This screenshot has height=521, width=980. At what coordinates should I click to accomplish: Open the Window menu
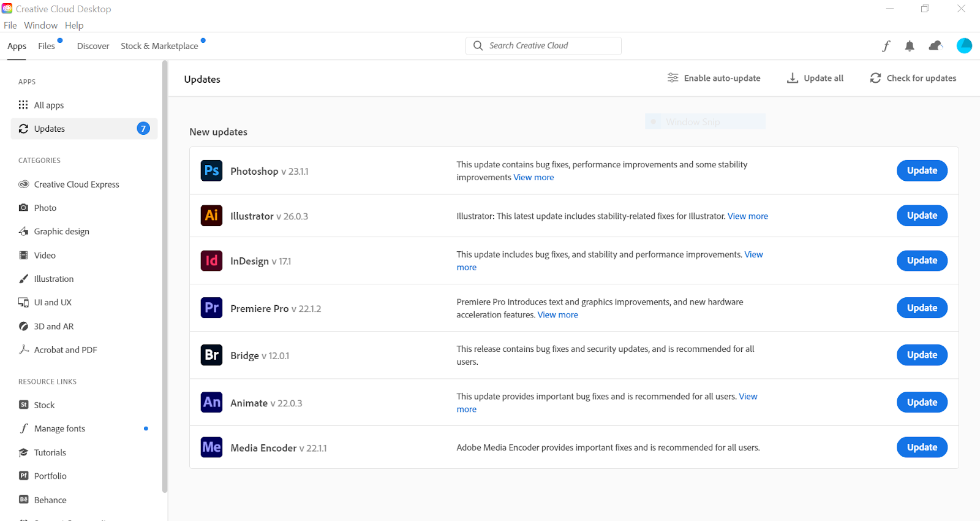point(40,25)
